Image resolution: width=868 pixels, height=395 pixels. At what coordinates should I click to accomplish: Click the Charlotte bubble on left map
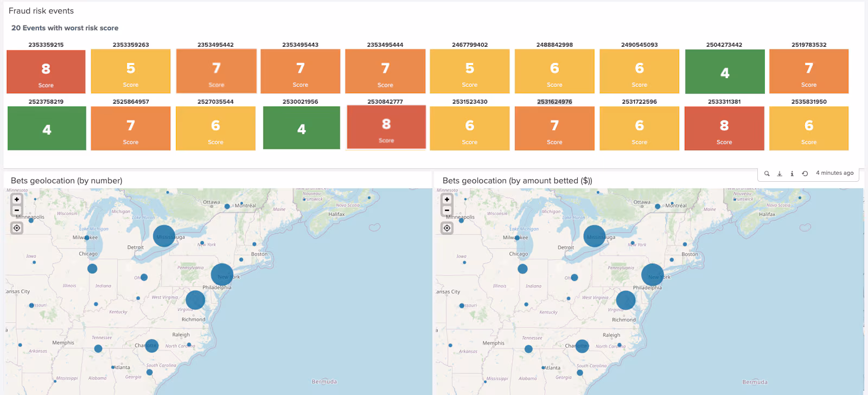[x=152, y=346]
